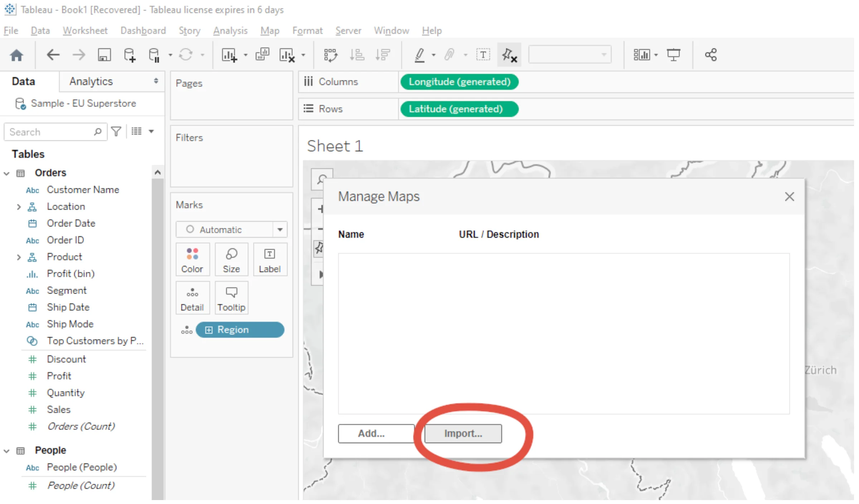Image resolution: width=859 pixels, height=504 pixels.
Task: Click the Color mark card
Action: click(x=192, y=260)
